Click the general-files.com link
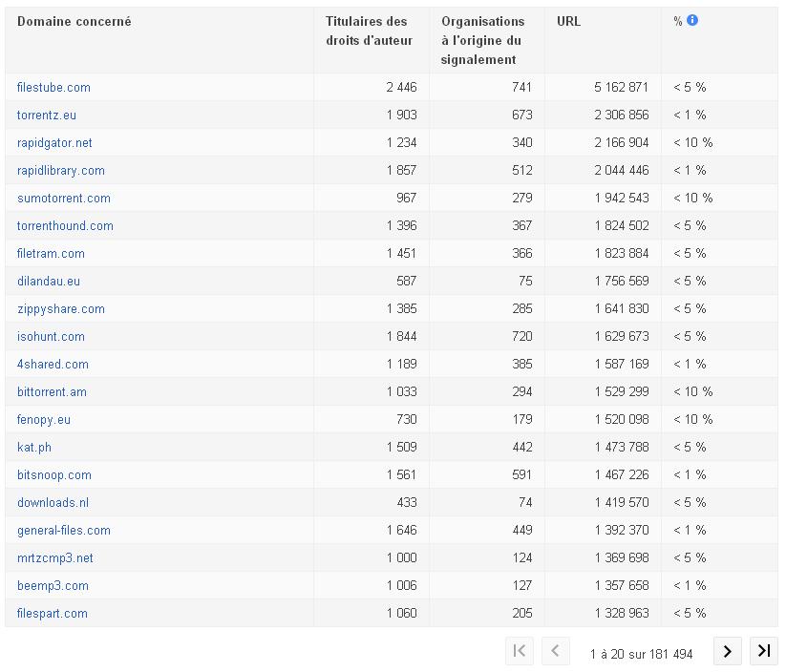 pyautogui.click(x=64, y=531)
